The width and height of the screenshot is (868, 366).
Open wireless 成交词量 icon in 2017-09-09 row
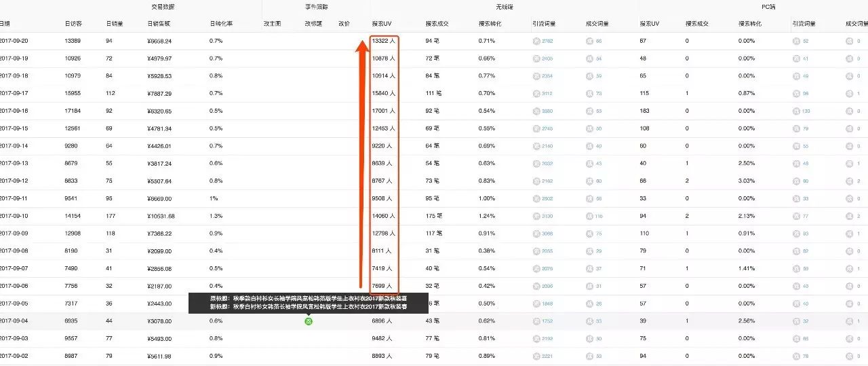[589, 234]
